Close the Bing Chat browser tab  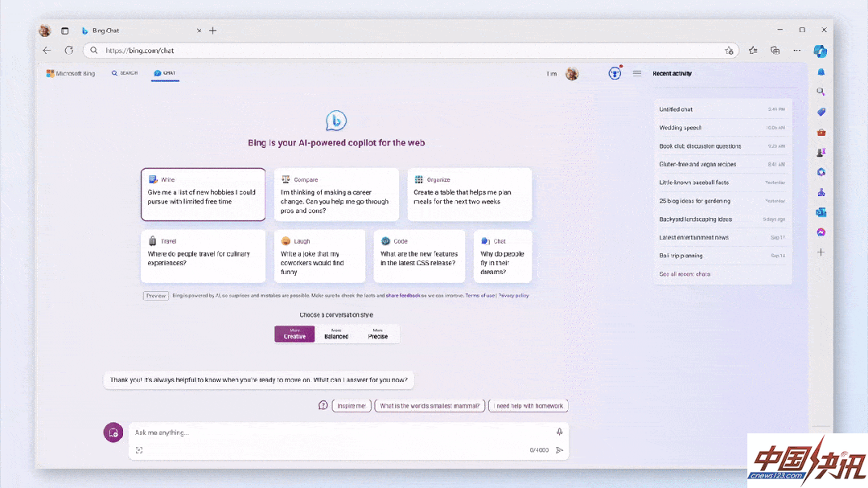point(200,31)
